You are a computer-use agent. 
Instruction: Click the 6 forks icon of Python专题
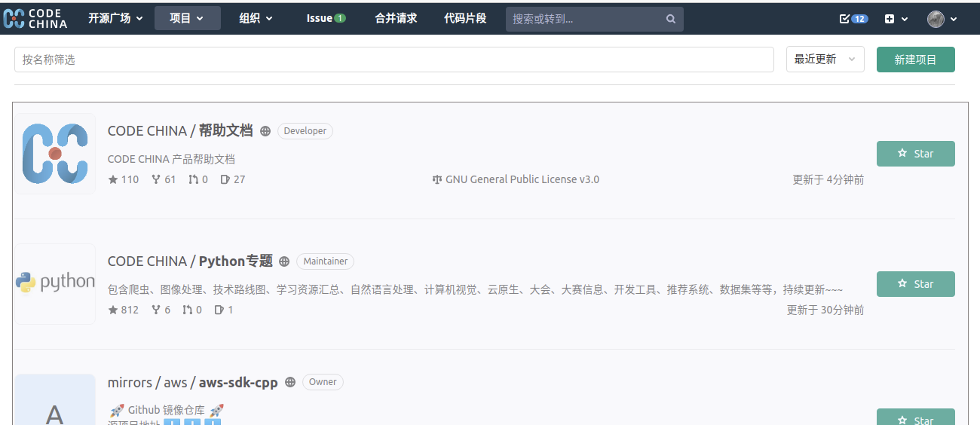click(x=156, y=310)
